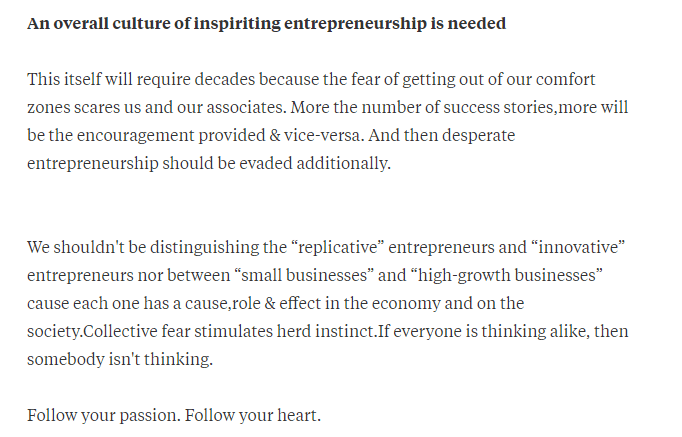682x437 pixels.
Task: Click the heading about inspiriting entrepreneurship culture
Action: coord(266,23)
